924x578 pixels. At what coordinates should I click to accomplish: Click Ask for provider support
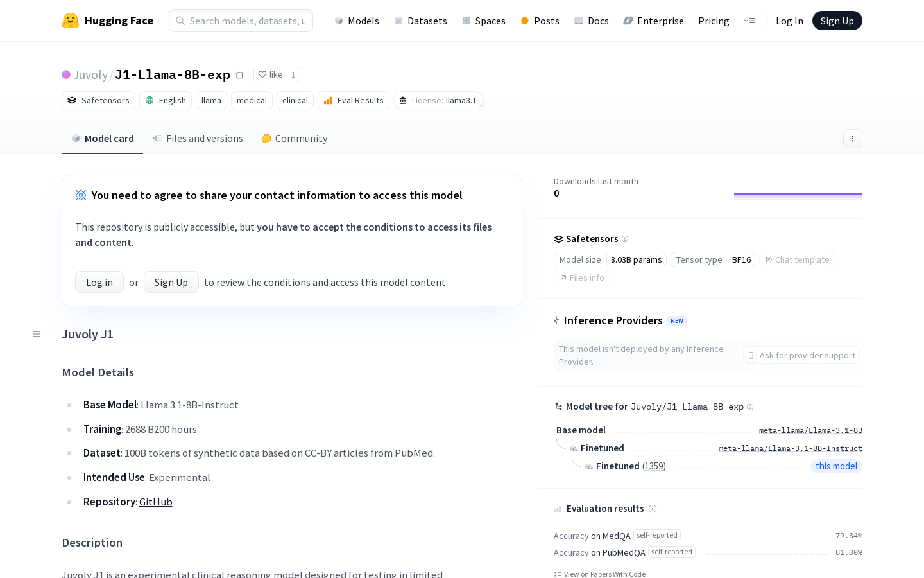tap(801, 355)
